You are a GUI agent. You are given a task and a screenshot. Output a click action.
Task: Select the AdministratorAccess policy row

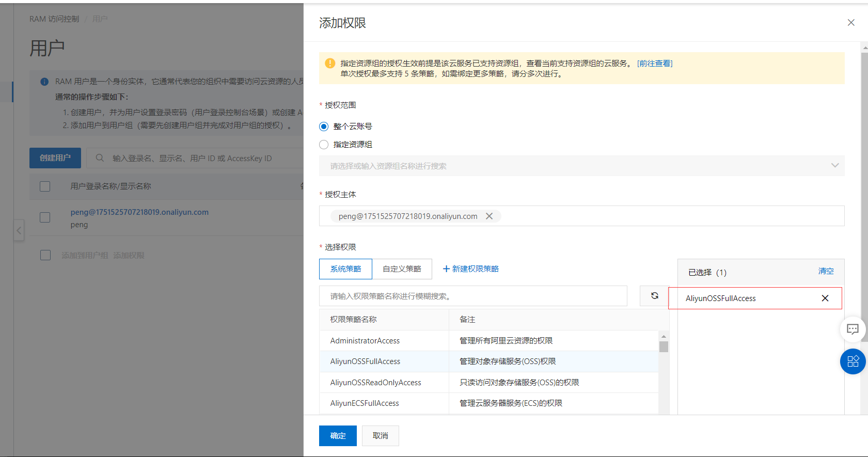coord(488,341)
